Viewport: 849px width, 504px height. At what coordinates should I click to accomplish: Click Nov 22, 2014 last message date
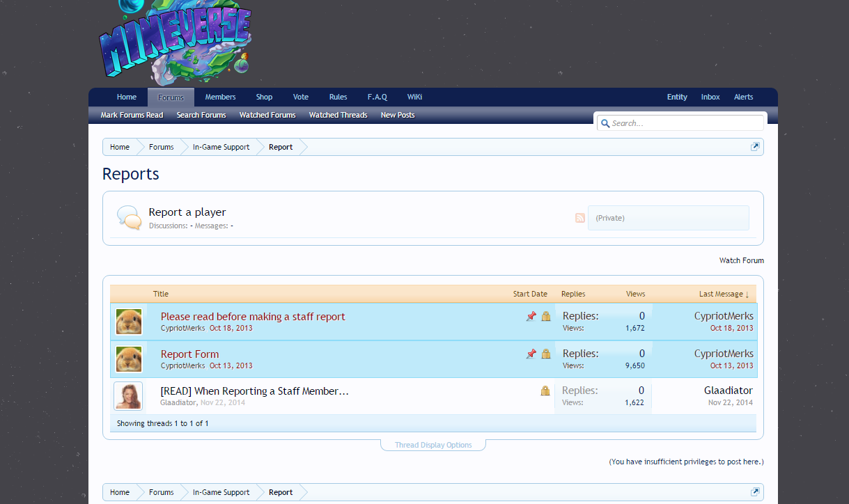click(x=731, y=402)
